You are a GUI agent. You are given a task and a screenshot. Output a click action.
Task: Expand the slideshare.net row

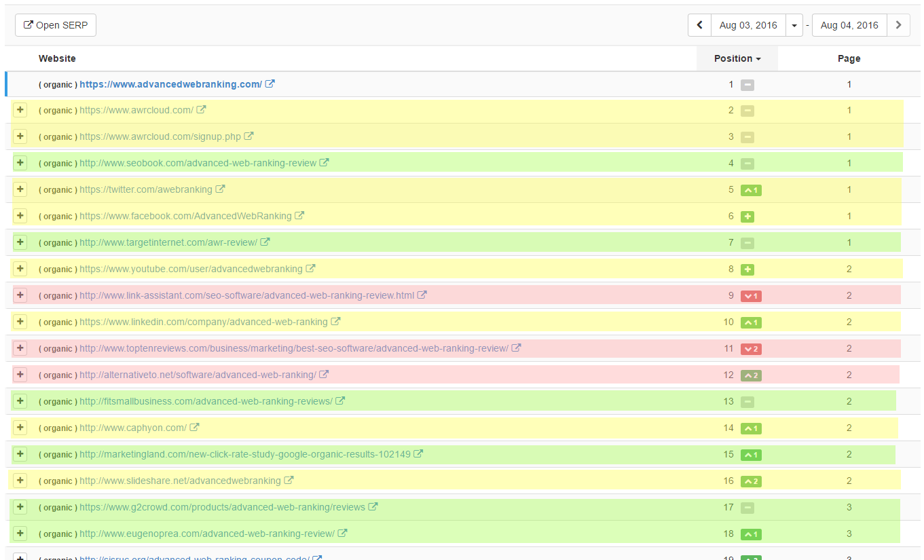click(x=20, y=481)
